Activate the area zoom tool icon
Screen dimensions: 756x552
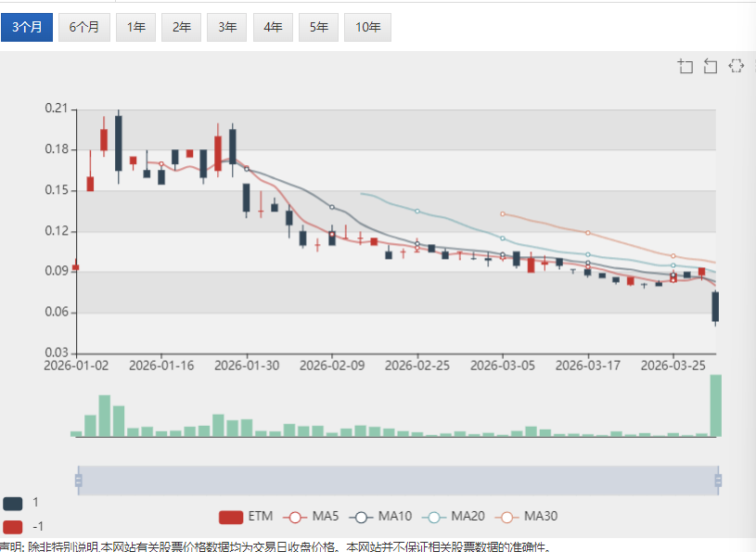click(x=686, y=66)
